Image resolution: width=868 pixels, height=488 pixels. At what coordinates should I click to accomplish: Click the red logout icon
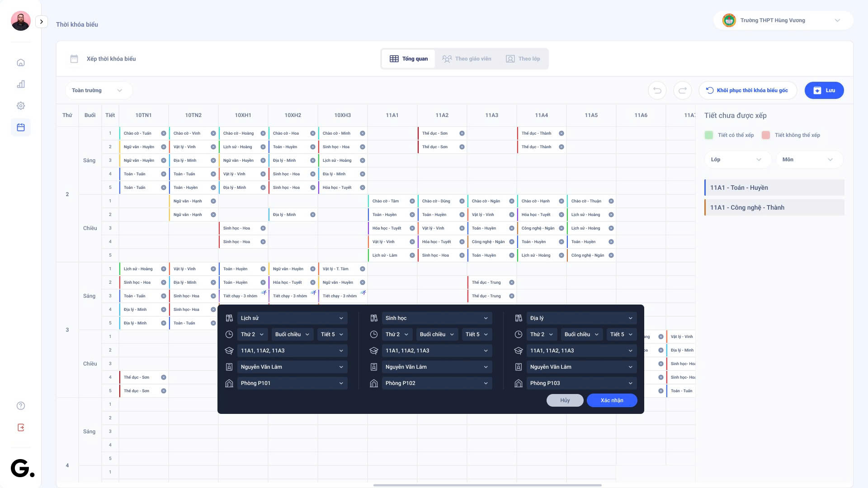tap(21, 427)
